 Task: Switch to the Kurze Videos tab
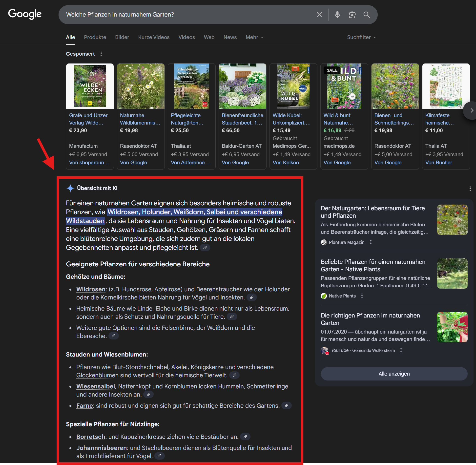pyautogui.click(x=154, y=37)
